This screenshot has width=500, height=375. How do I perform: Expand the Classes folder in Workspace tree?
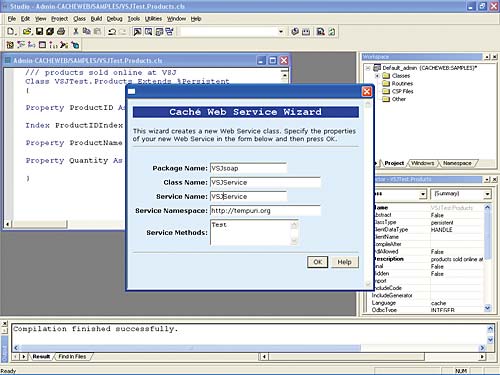click(x=377, y=76)
